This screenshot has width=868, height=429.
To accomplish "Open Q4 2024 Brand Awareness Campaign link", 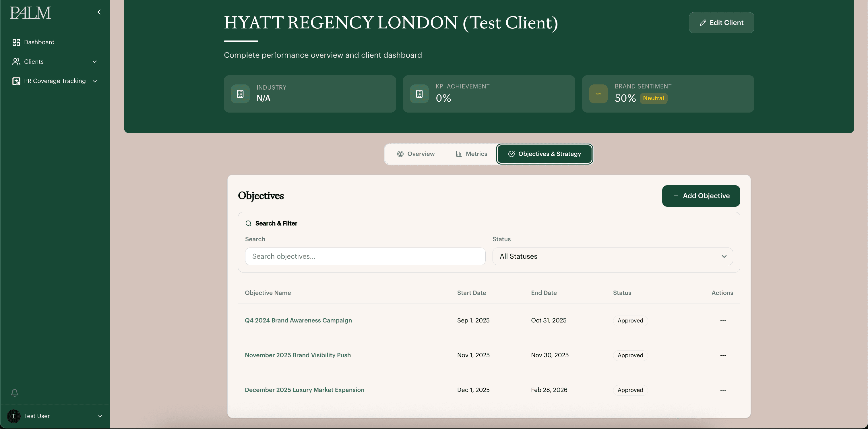I will pyautogui.click(x=298, y=320).
